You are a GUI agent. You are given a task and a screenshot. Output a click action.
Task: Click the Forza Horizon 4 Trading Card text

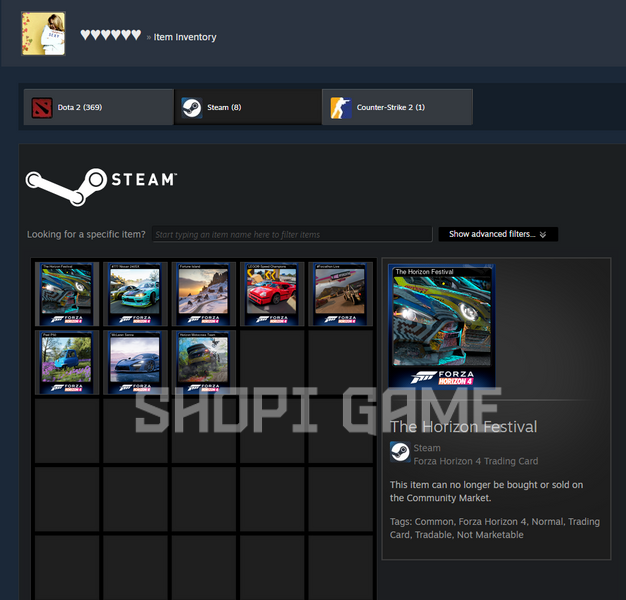[475, 461]
